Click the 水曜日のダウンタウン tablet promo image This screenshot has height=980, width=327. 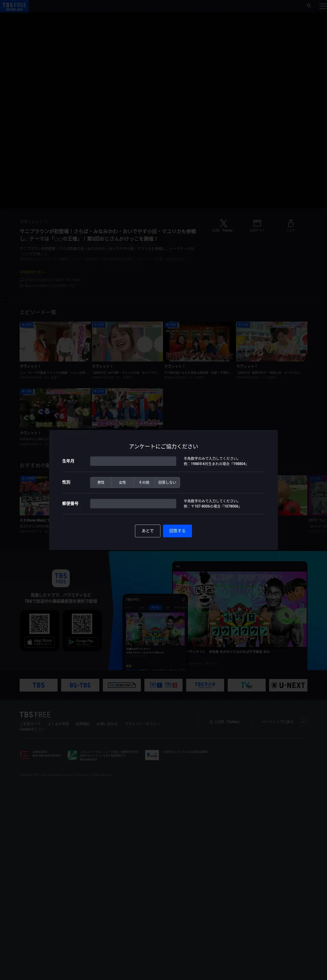coord(240,609)
